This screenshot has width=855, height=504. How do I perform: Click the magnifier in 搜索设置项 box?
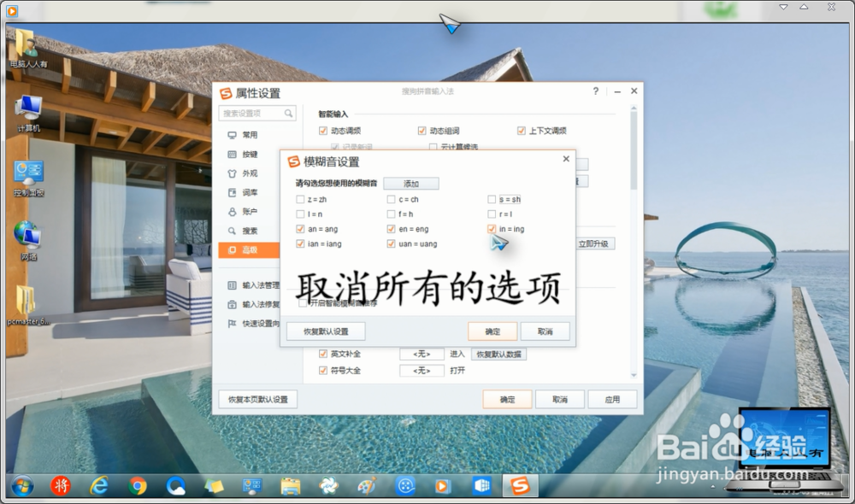288,114
